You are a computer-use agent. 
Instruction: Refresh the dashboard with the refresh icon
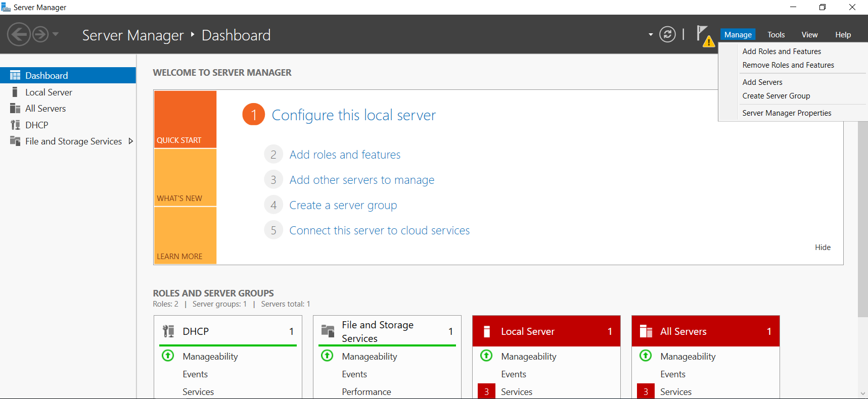pos(667,34)
